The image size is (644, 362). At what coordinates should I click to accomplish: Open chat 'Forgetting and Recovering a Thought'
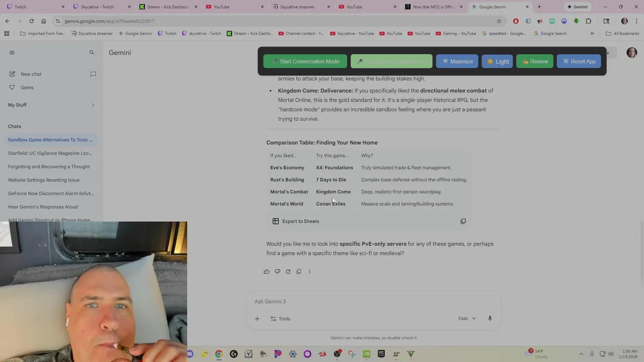click(49, 166)
